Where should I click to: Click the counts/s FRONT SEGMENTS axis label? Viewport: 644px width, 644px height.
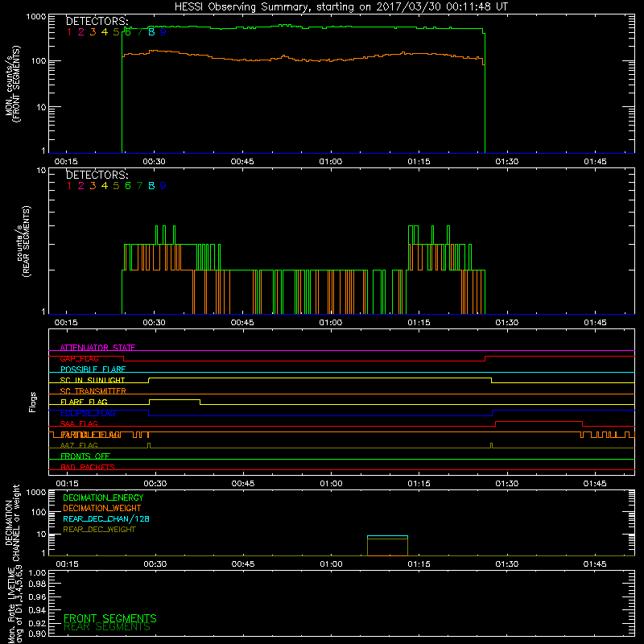tap(13, 84)
